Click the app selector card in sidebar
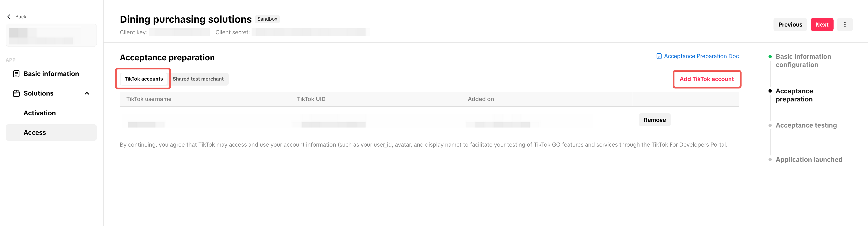The height and width of the screenshot is (226, 868). point(51,35)
